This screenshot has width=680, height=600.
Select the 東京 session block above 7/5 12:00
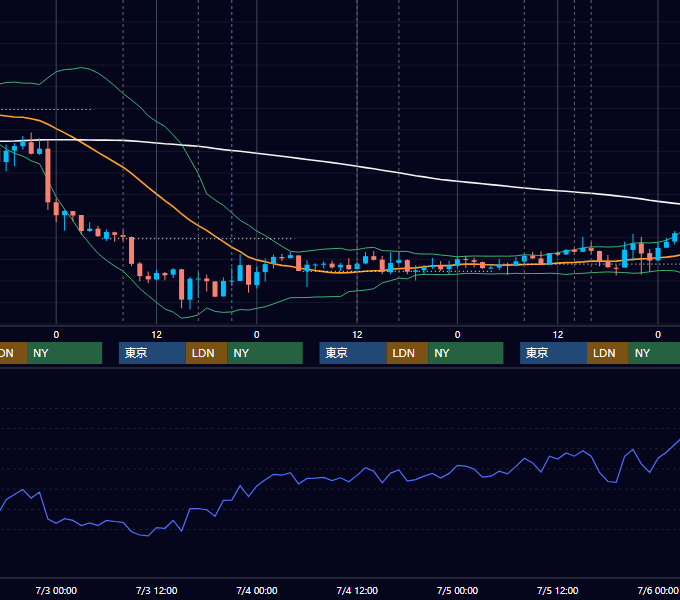(553, 353)
